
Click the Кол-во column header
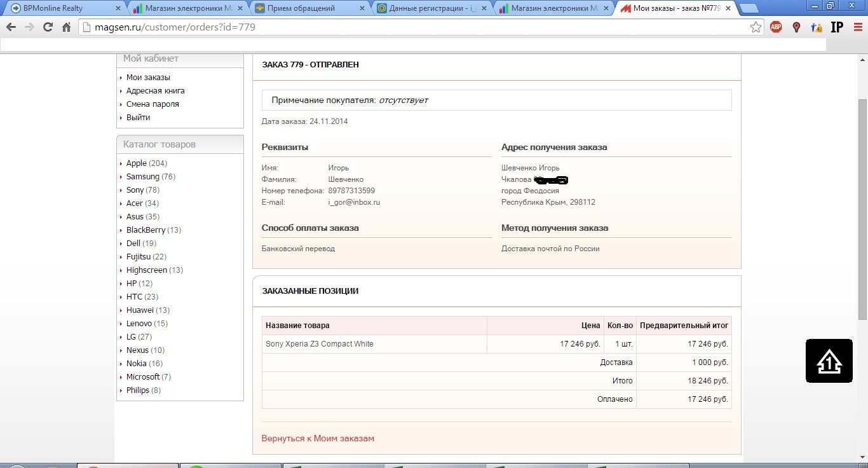pyautogui.click(x=620, y=326)
